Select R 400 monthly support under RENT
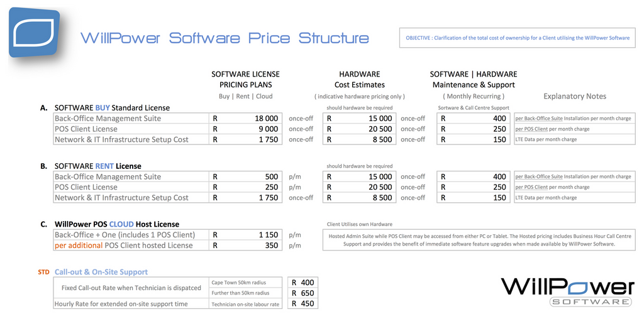644x319 pixels. 474,176
